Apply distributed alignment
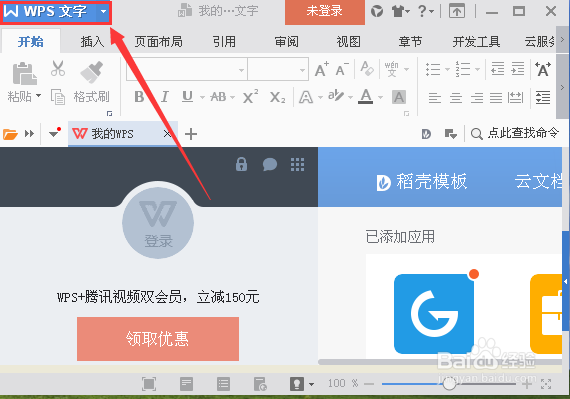The image size is (570, 399). tap(515, 97)
